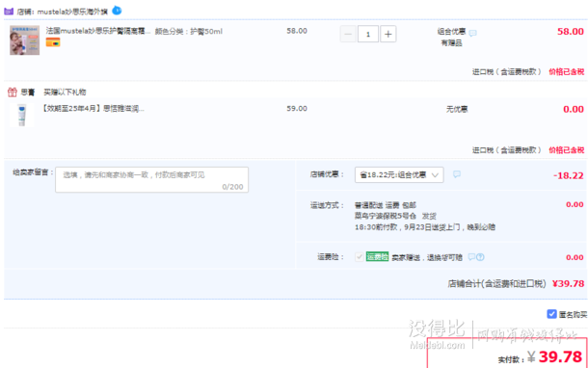Open the Mustela diaper cream product title
The height and width of the screenshot is (368, 588).
(x=98, y=31)
